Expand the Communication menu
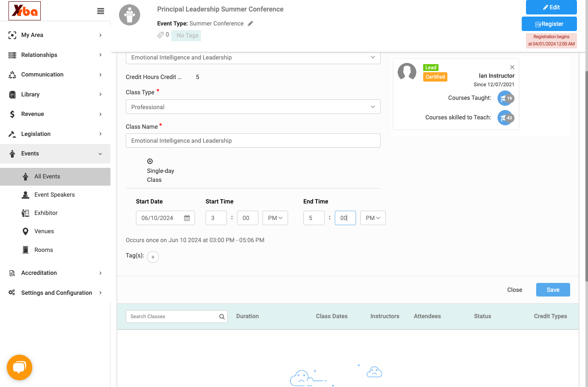This screenshot has height=387, width=588. (x=55, y=75)
